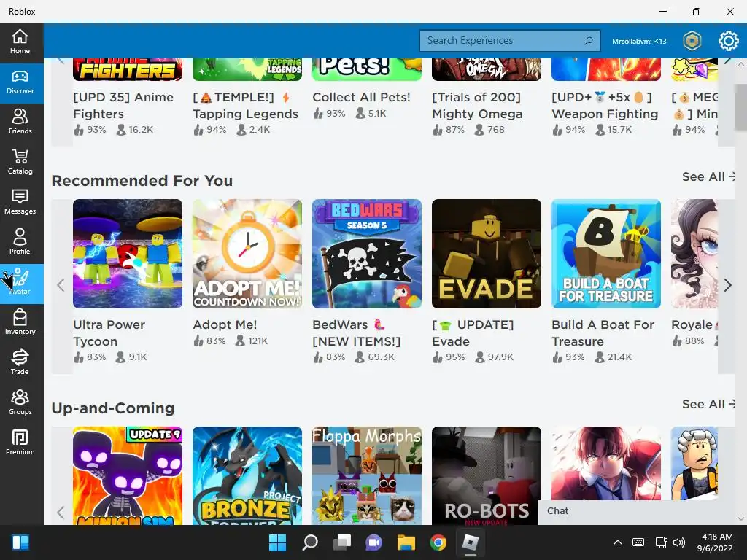See All Up-and-Coming experiences
Screen dimensions: 747x560
708,404
